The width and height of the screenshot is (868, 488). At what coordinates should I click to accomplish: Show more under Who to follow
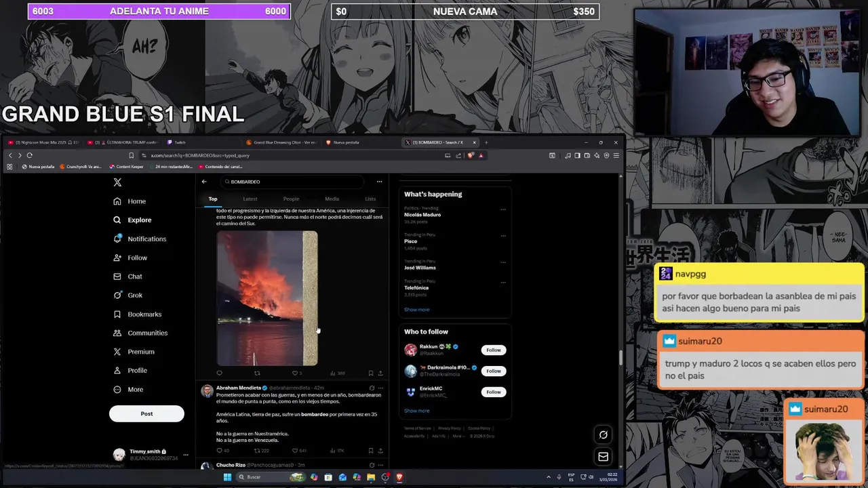(416, 411)
